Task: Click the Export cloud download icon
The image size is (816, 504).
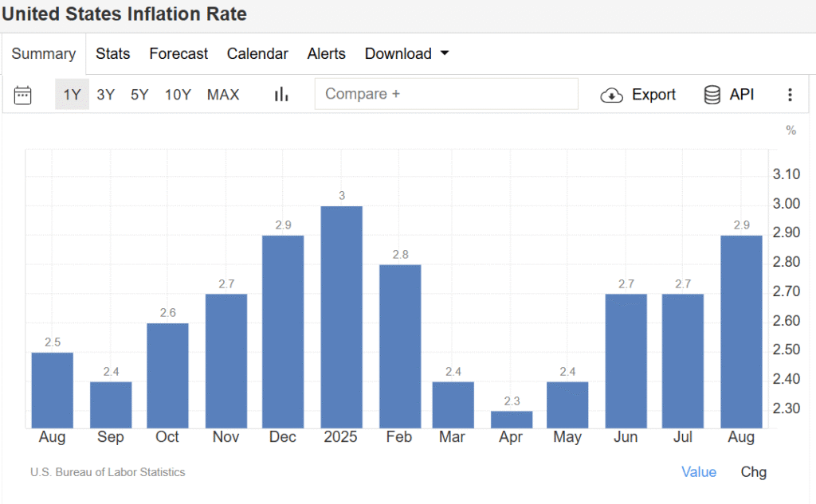Action: coord(611,95)
